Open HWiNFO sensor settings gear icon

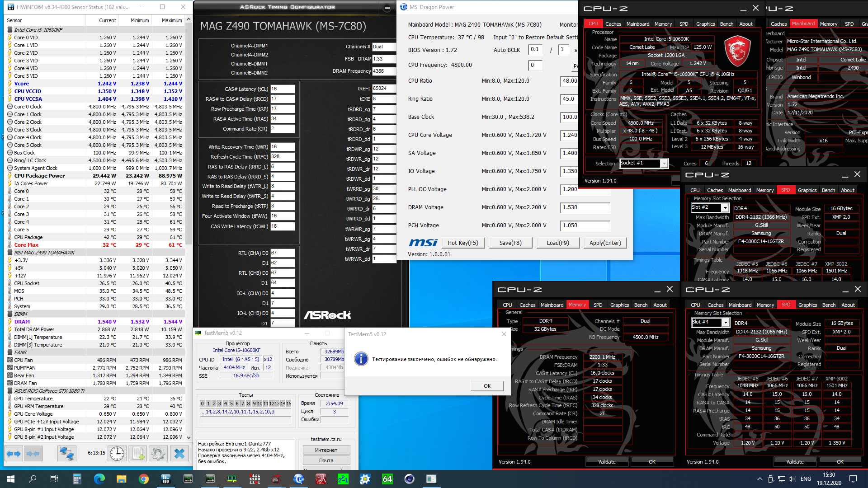[x=158, y=454]
